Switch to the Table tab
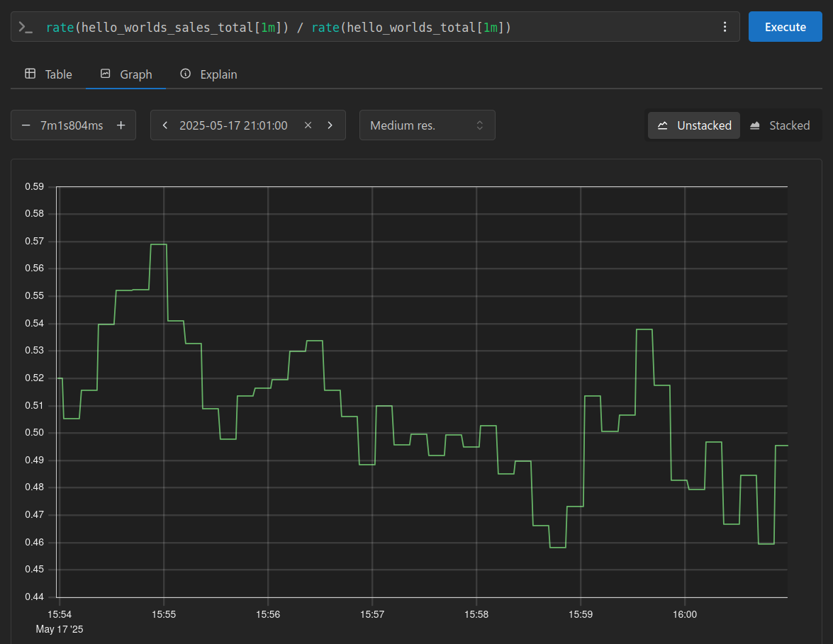This screenshot has width=833, height=644. [x=48, y=74]
